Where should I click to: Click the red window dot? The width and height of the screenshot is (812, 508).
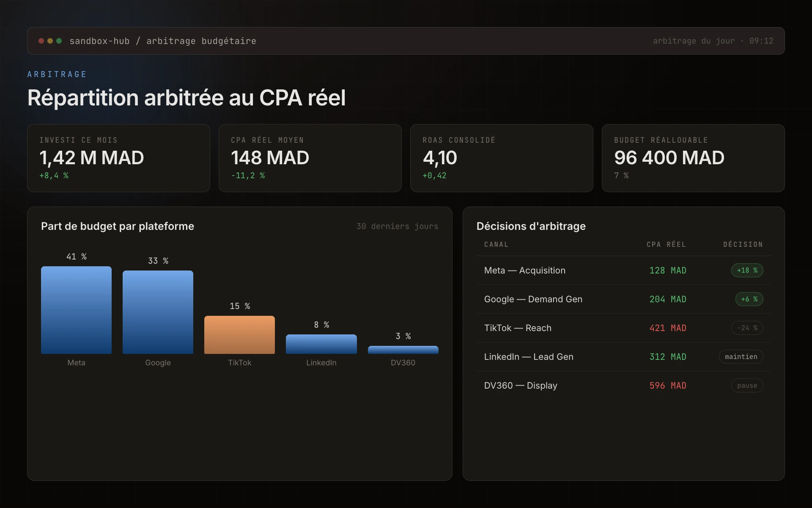point(41,41)
